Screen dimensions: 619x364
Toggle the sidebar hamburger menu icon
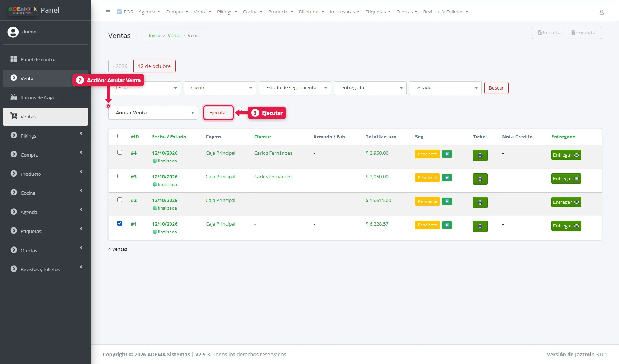pyautogui.click(x=108, y=12)
